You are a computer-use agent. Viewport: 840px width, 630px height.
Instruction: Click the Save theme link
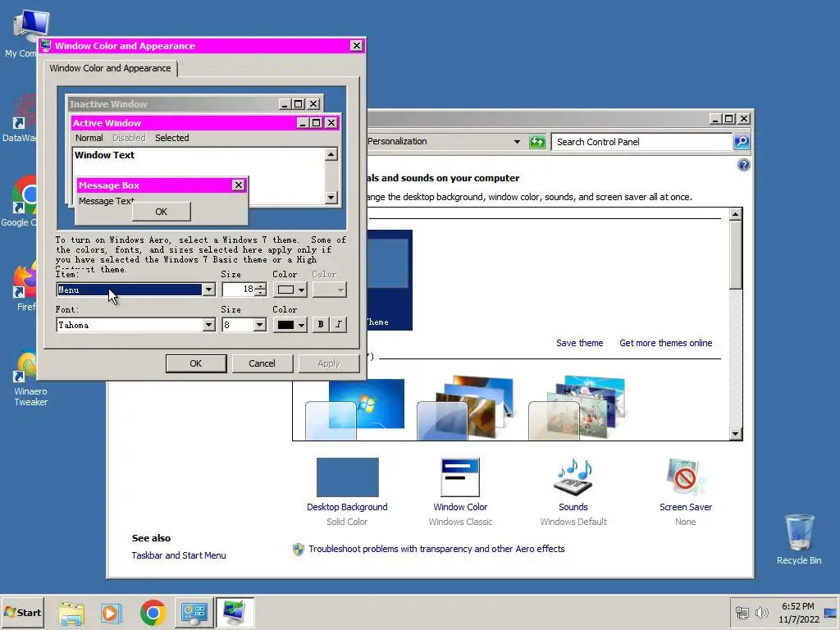(x=579, y=343)
